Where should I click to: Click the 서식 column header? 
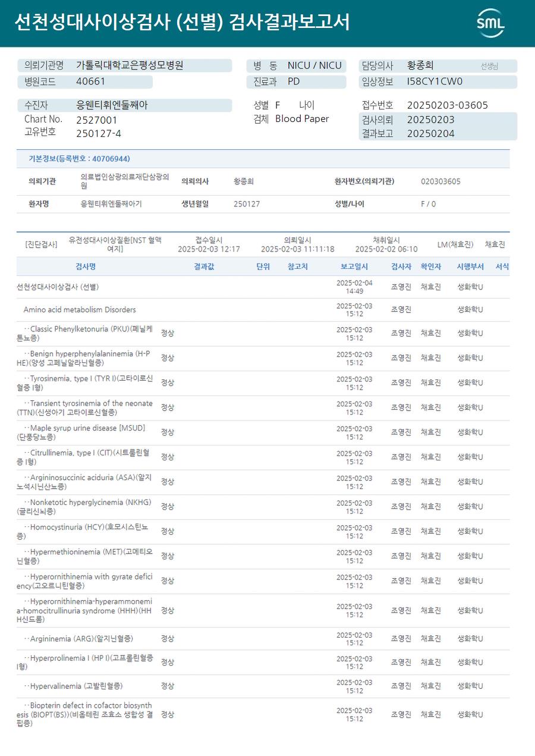click(x=502, y=267)
